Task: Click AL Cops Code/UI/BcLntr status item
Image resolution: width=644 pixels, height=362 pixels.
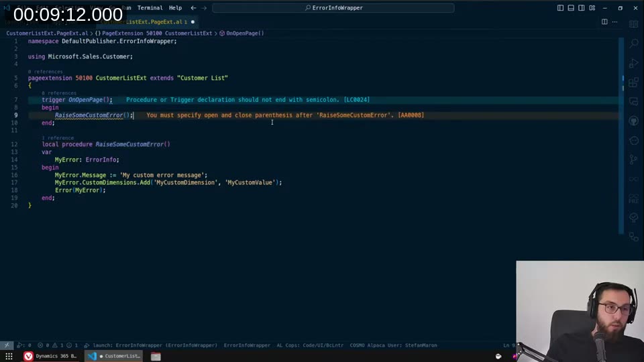Action: tap(310, 345)
